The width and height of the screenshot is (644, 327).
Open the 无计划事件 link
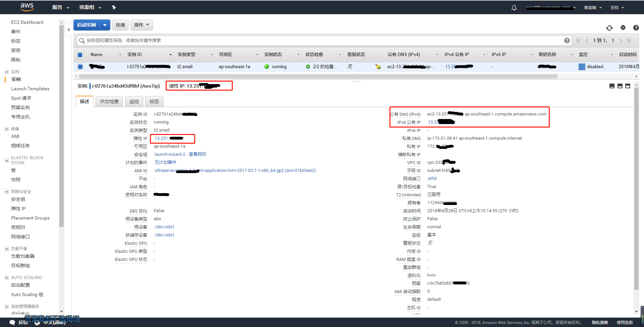tap(165, 162)
